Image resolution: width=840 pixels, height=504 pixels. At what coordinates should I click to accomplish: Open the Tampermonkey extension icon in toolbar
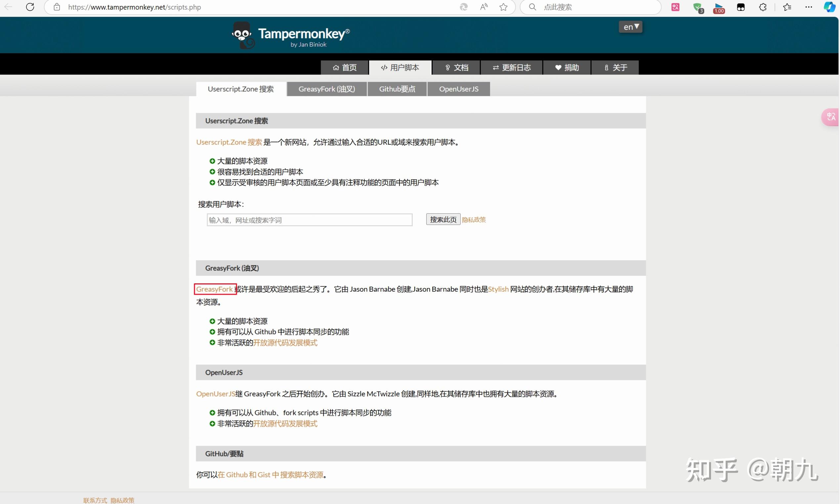tap(740, 7)
